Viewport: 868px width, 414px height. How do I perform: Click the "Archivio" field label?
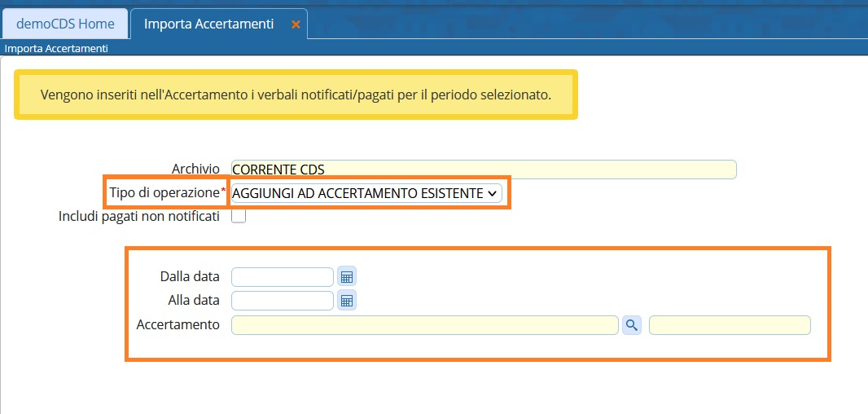195,170
